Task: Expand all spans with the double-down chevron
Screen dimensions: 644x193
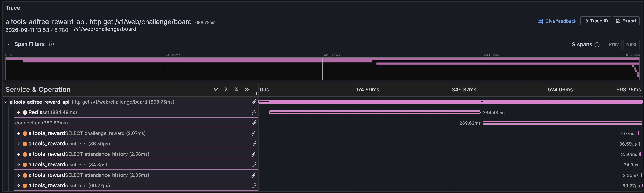Action: click(236, 89)
